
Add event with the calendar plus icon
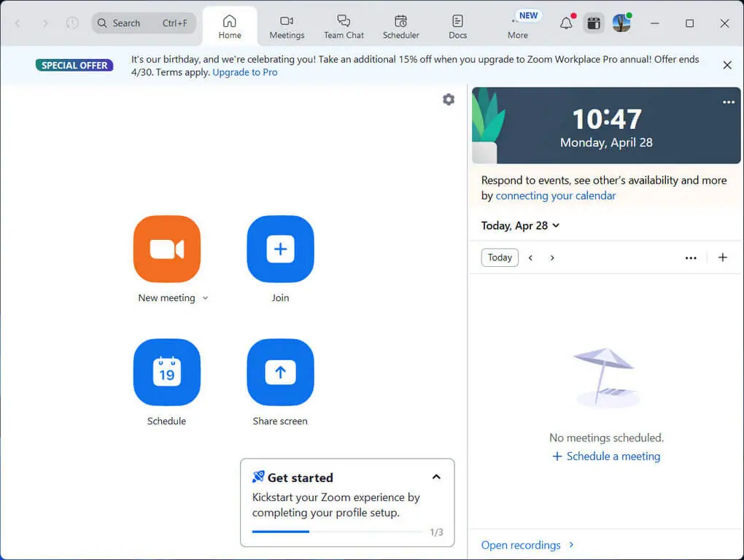tap(722, 257)
